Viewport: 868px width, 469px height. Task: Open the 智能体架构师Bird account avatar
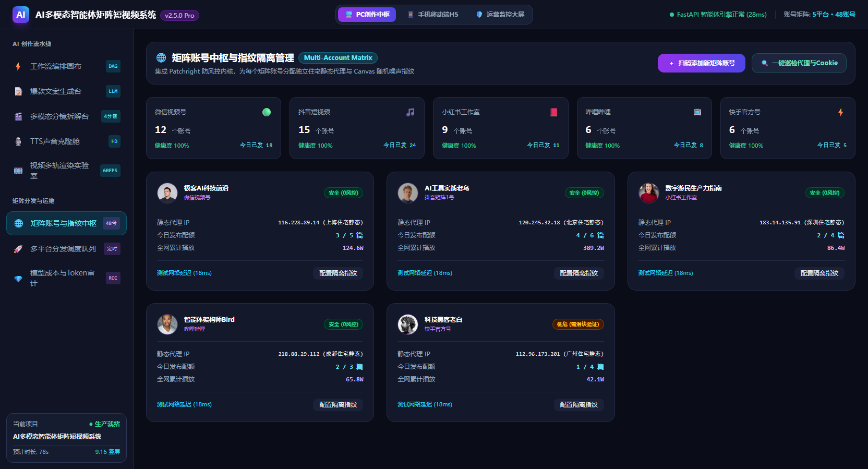pos(167,324)
